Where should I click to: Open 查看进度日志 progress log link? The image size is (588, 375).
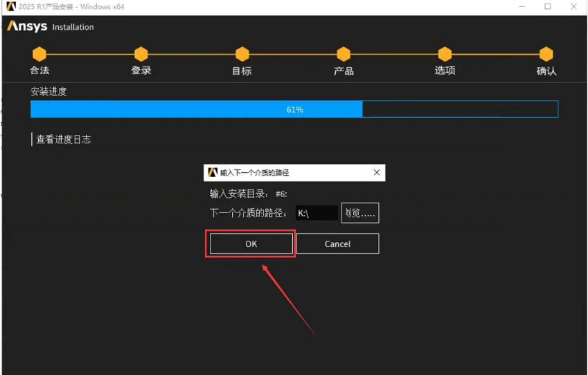coord(64,139)
